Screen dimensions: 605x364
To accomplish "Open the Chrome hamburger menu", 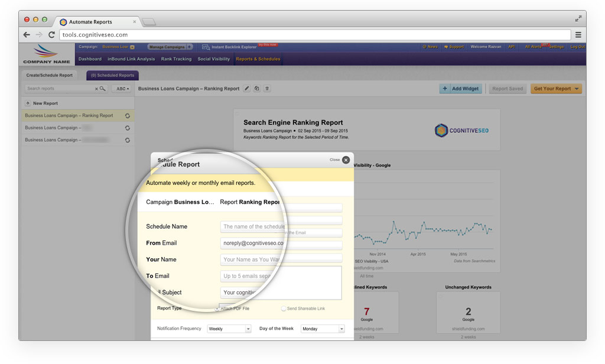I will pyautogui.click(x=578, y=35).
